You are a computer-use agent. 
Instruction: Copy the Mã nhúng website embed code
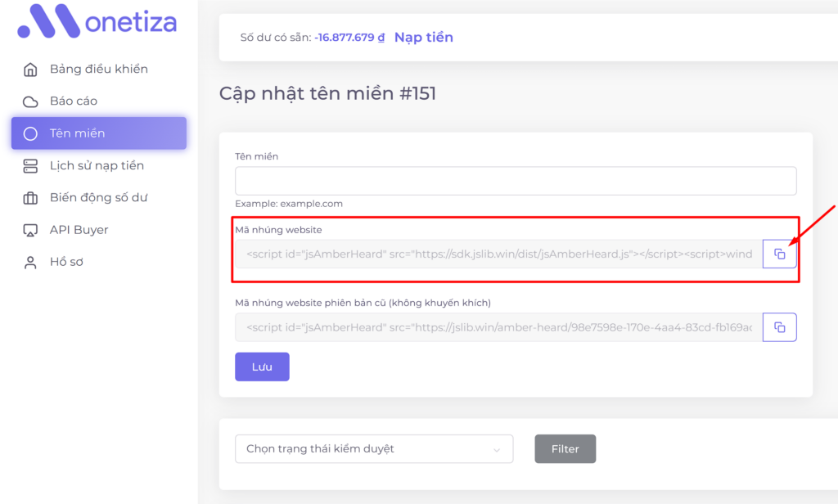coord(779,254)
